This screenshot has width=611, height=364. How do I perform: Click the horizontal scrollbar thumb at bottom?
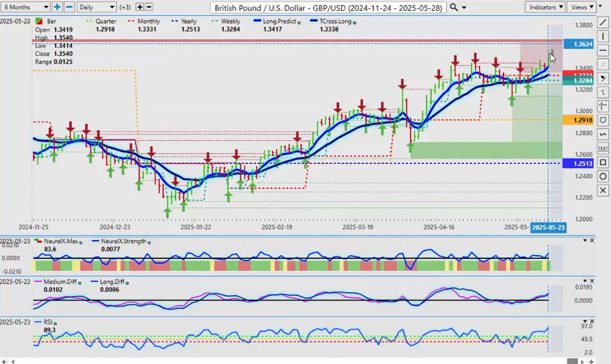pyautogui.click(x=572, y=361)
